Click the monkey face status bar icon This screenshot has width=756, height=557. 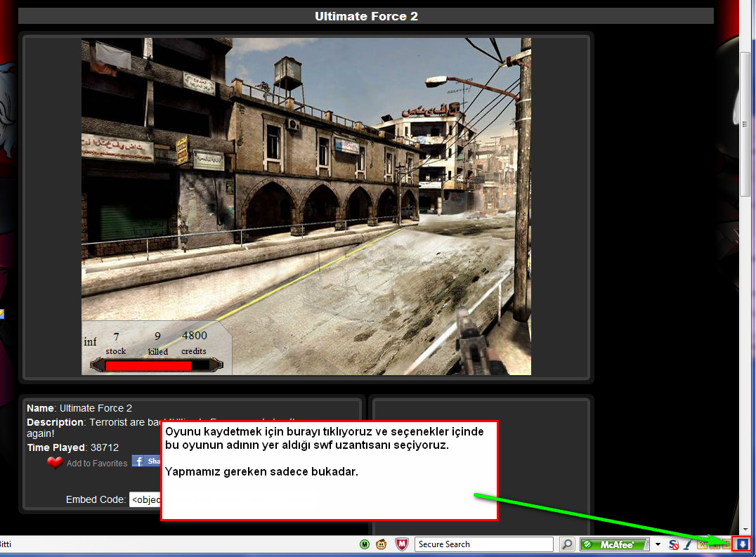382,544
